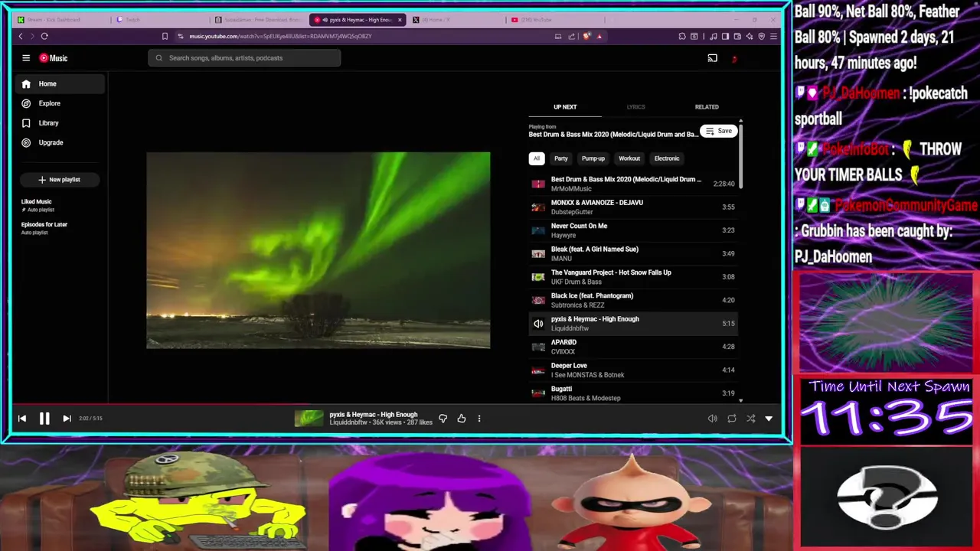Click the Deeper Love thumbnail
The height and width of the screenshot is (551, 980).
coord(538,370)
